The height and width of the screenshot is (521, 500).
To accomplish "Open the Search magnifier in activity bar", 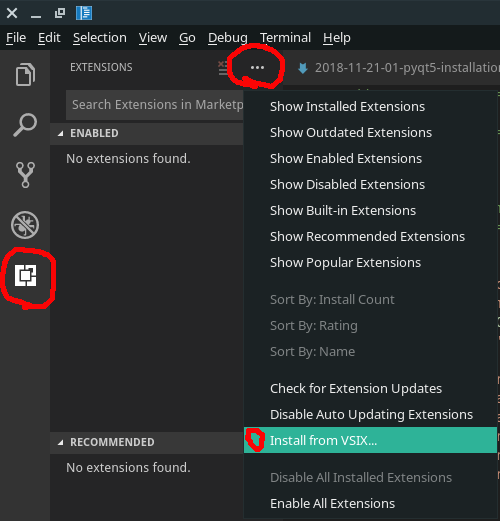I will click(x=25, y=125).
